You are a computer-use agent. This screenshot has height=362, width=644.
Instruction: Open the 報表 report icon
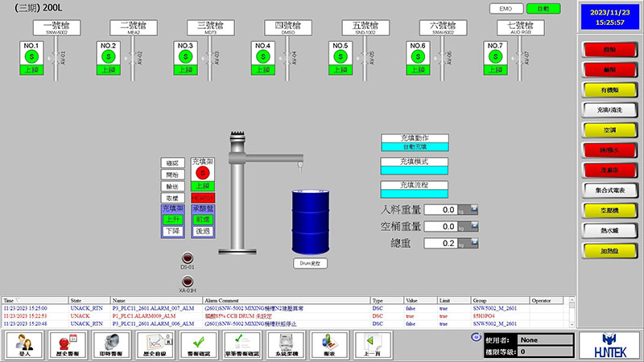[328, 344]
